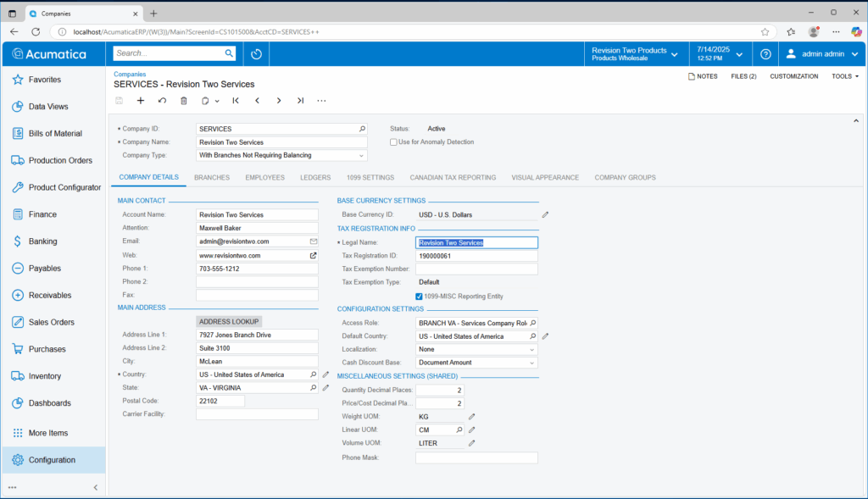Open Favorites in the sidebar
Image resolution: width=868 pixels, height=499 pixels.
(44, 80)
